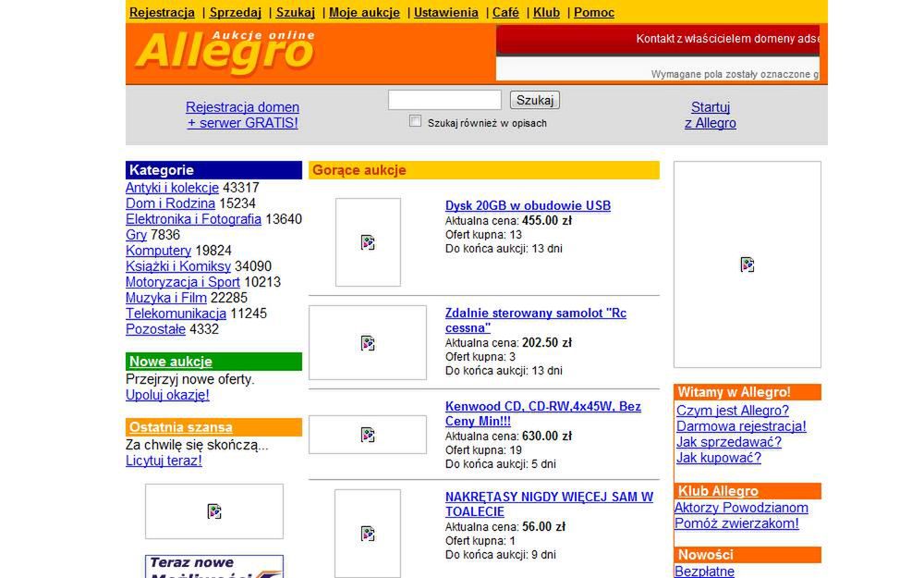Image resolution: width=924 pixels, height=578 pixels.
Task: Open NAKRĘTASY NIGDY WIĘCEJ SAM auction
Action: (x=549, y=504)
